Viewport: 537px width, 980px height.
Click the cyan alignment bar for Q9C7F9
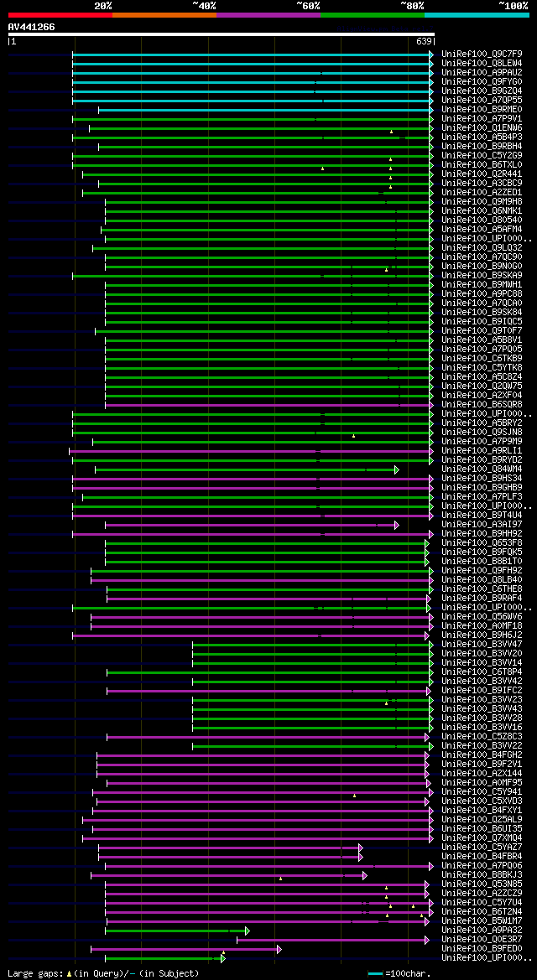pyautogui.click(x=253, y=54)
